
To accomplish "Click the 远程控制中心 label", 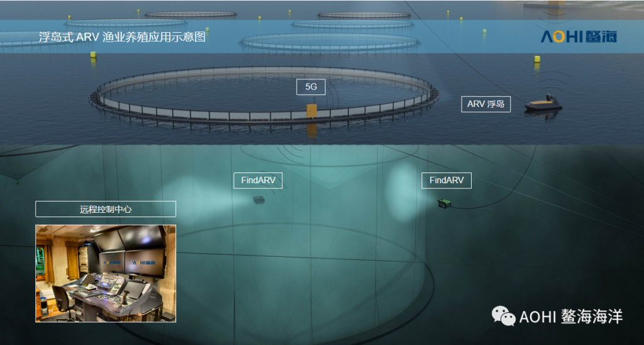I will click(106, 209).
